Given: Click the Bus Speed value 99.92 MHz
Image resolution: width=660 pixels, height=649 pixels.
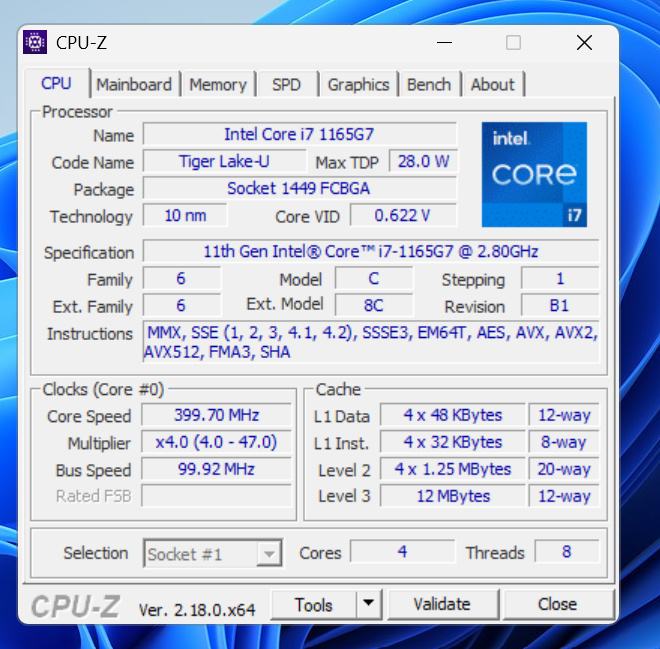Looking at the screenshot, I should [x=216, y=469].
